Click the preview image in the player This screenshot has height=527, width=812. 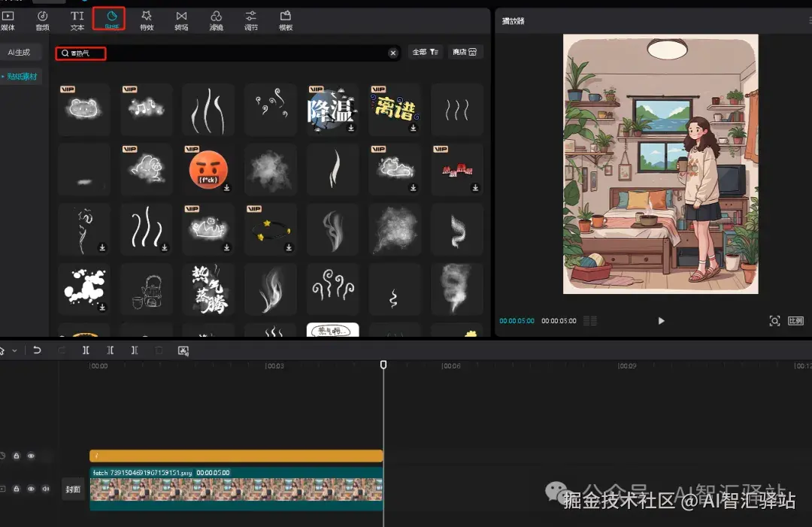tap(660, 164)
